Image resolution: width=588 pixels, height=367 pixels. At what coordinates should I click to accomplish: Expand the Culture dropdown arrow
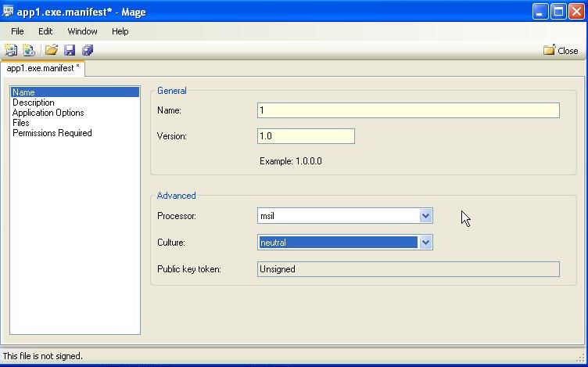click(425, 243)
